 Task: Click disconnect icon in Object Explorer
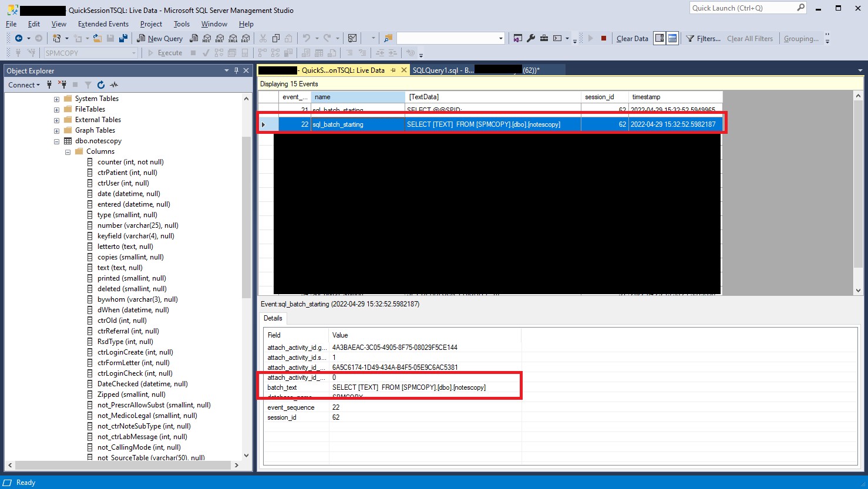click(x=62, y=85)
